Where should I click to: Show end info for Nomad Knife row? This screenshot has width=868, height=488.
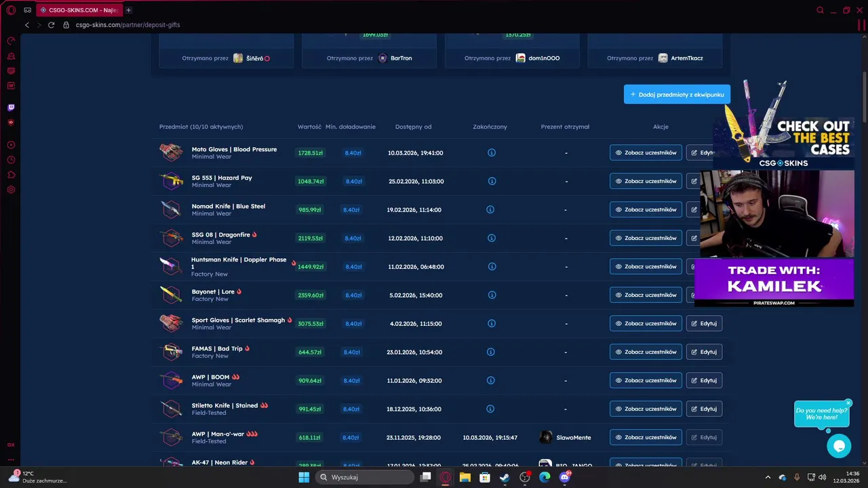(490, 209)
